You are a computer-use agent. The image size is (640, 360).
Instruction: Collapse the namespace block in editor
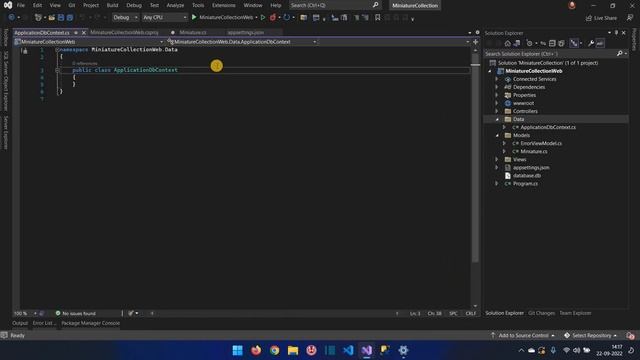coord(57,49)
